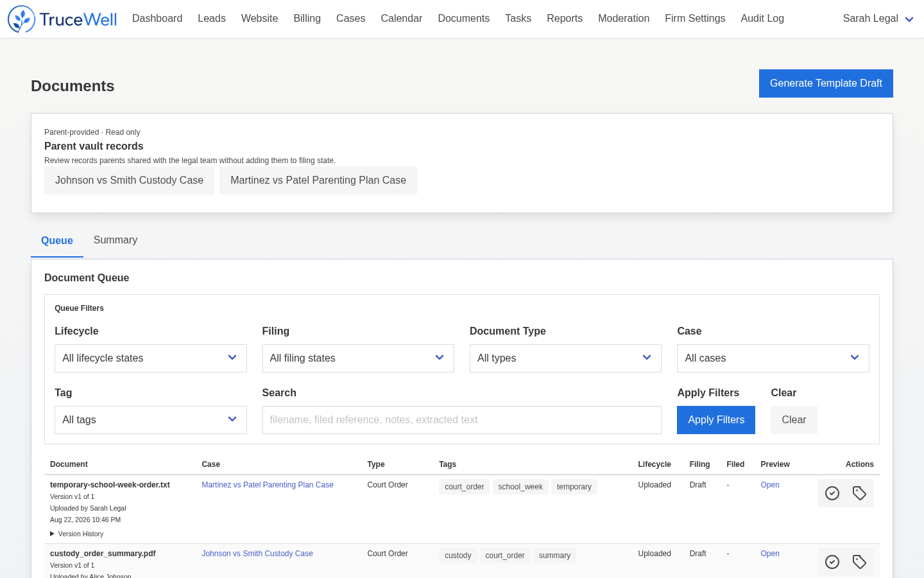Open the Tasks navigation item
Image resolution: width=924 pixels, height=578 pixels.
pyautogui.click(x=518, y=19)
